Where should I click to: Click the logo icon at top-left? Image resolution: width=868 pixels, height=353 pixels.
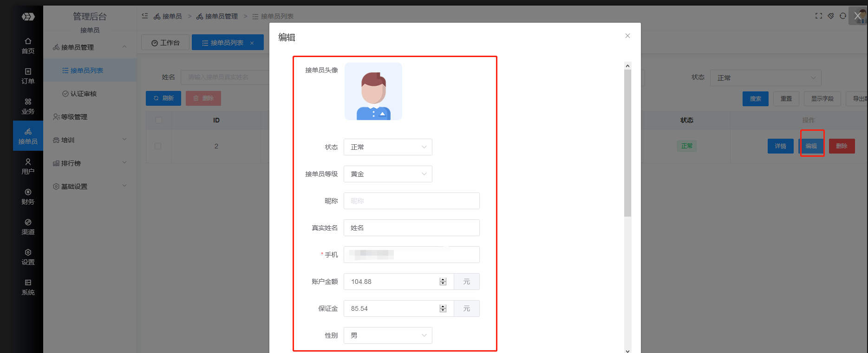[x=28, y=17]
